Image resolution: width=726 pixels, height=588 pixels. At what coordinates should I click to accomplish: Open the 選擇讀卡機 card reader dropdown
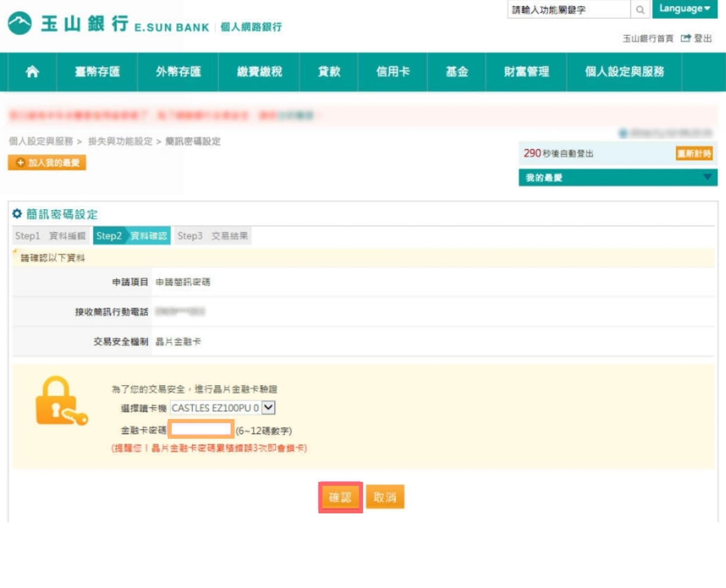tap(222, 408)
